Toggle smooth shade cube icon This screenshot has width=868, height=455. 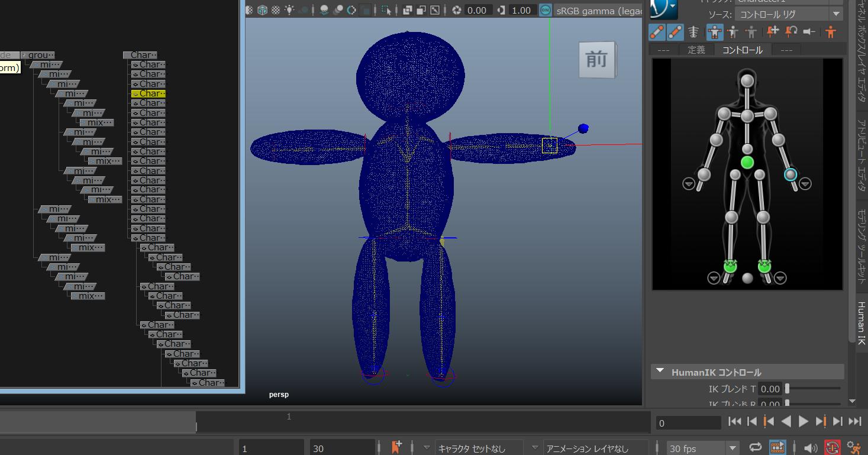click(x=262, y=10)
